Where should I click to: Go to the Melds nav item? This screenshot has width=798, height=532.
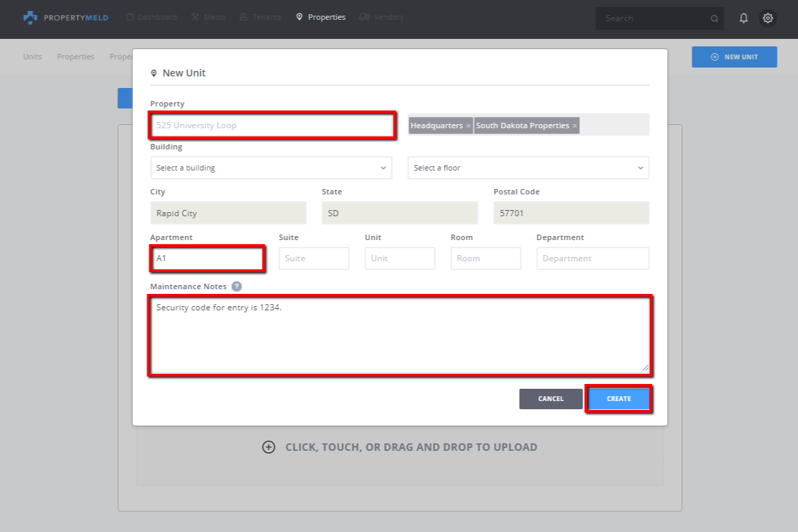(x=208, y=17)
